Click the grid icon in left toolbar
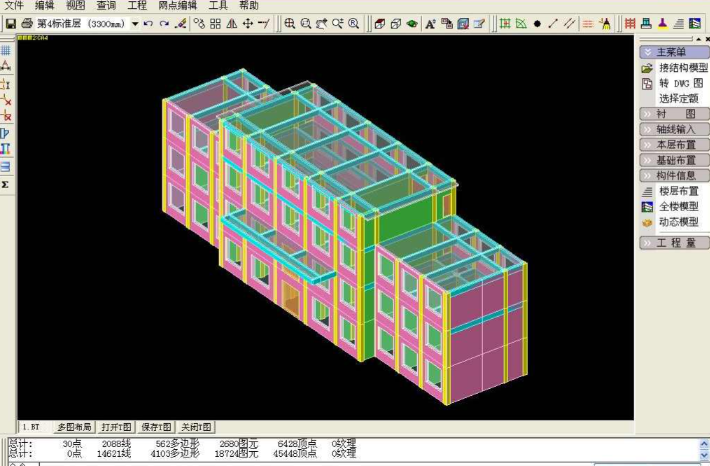Screen dimensions: 710x466 click(x=6, y=50)
